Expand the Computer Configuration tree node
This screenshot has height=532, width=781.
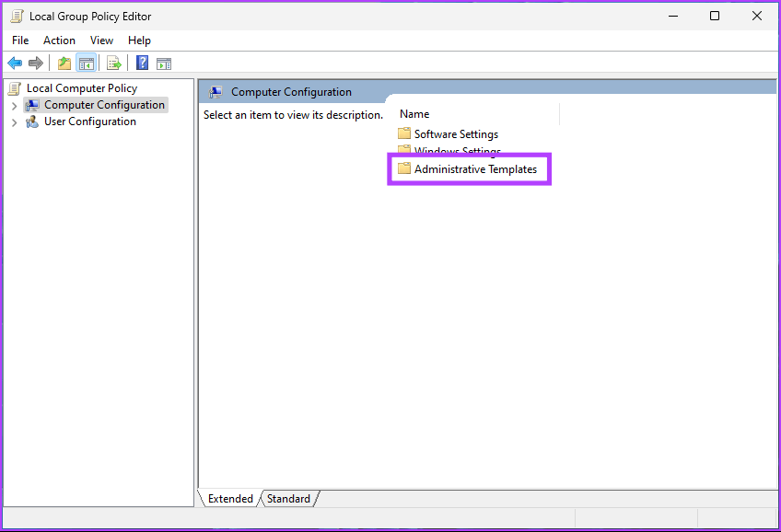pos(14,106)
